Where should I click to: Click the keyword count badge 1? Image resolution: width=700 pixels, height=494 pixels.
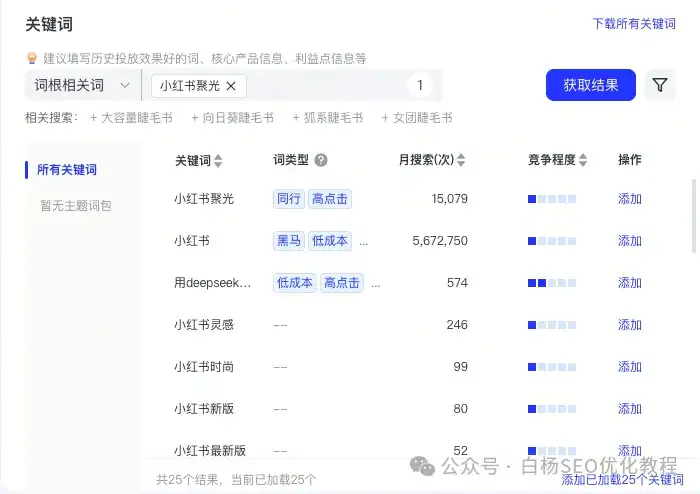click(420, 85)
